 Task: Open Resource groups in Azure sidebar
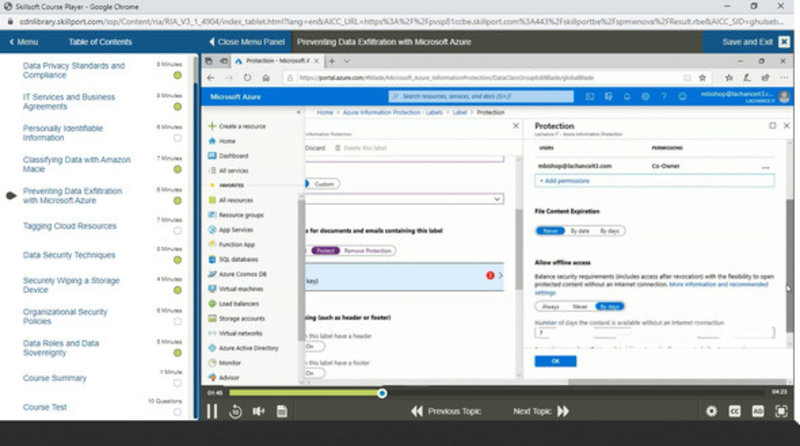coord(236,215)
